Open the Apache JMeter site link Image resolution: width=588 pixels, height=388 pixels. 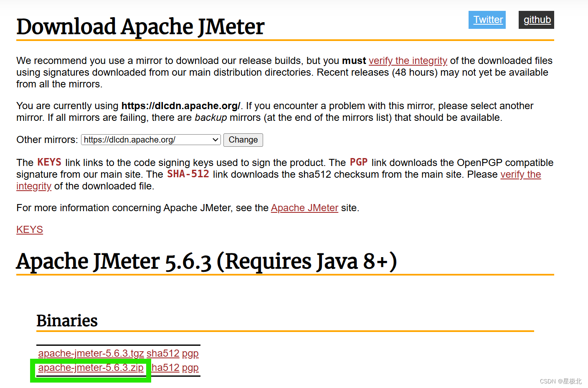(304, 208)
